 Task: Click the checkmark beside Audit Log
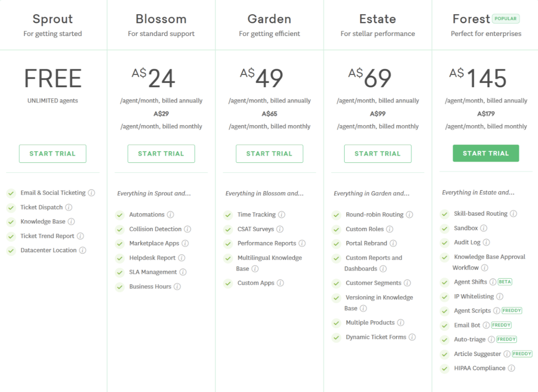(445, 243)
